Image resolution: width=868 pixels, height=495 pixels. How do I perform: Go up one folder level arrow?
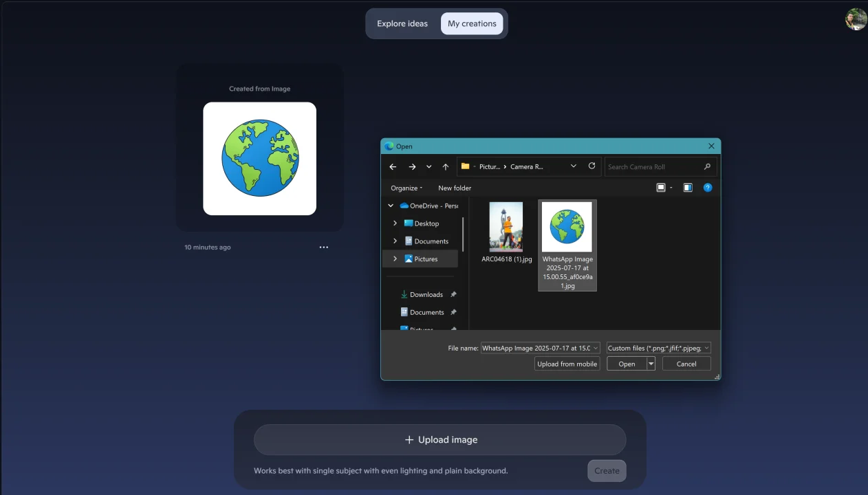coord(446,166)
